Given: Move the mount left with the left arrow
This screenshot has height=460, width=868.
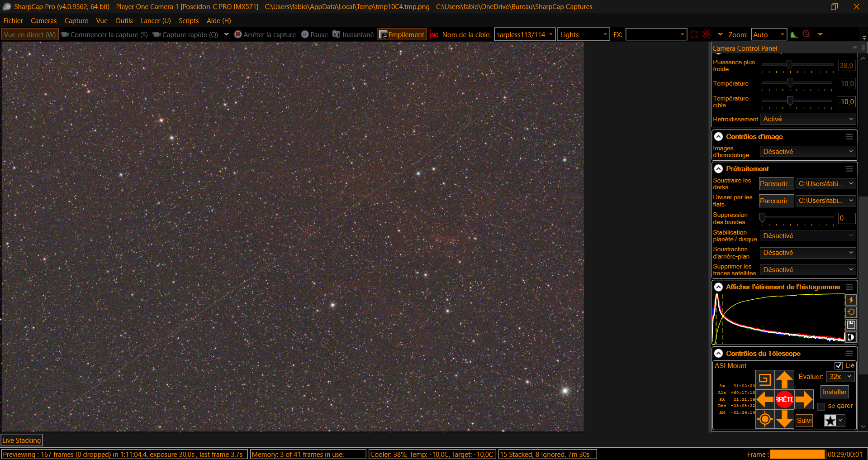Looking at the screenshot, I should click(765, 399).
